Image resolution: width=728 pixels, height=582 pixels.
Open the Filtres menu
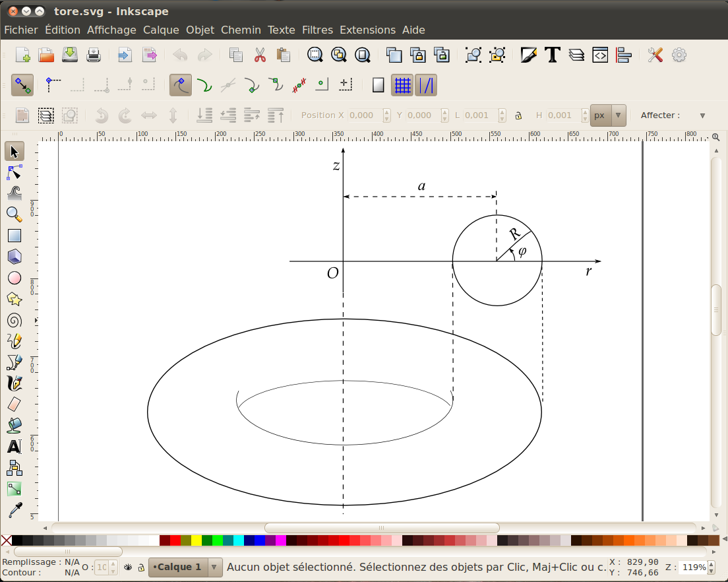pos(317,30)
